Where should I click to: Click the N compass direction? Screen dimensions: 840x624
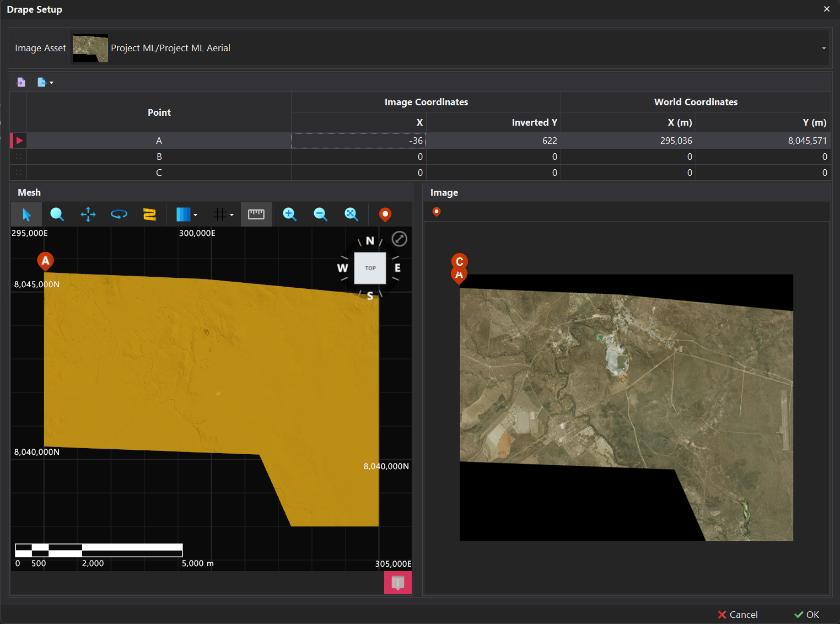tap(370, 241)
